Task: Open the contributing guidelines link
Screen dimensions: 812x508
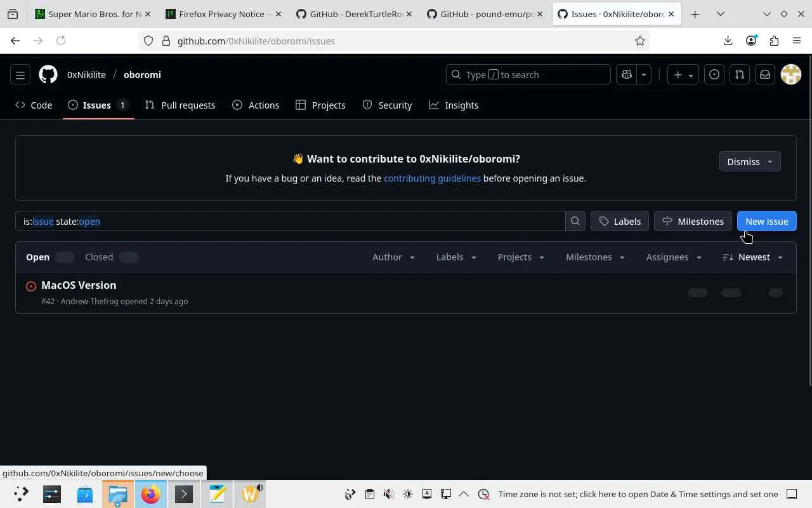Action: coord(432,178)
